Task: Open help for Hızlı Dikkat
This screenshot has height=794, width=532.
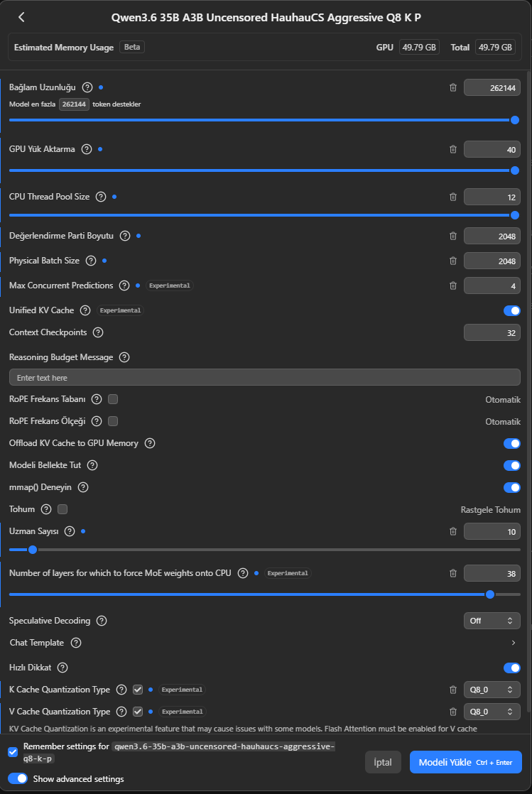Action: click(x=63, y=668)
